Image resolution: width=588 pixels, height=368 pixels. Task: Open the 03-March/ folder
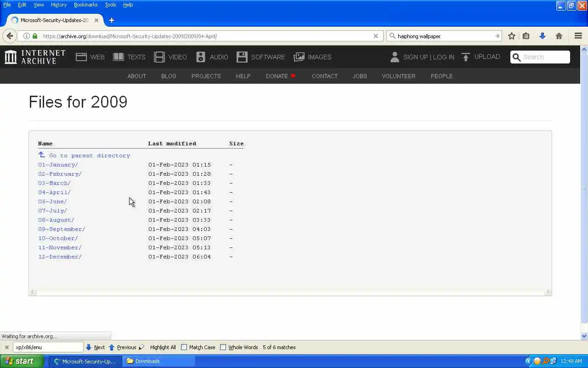point(54,183)
